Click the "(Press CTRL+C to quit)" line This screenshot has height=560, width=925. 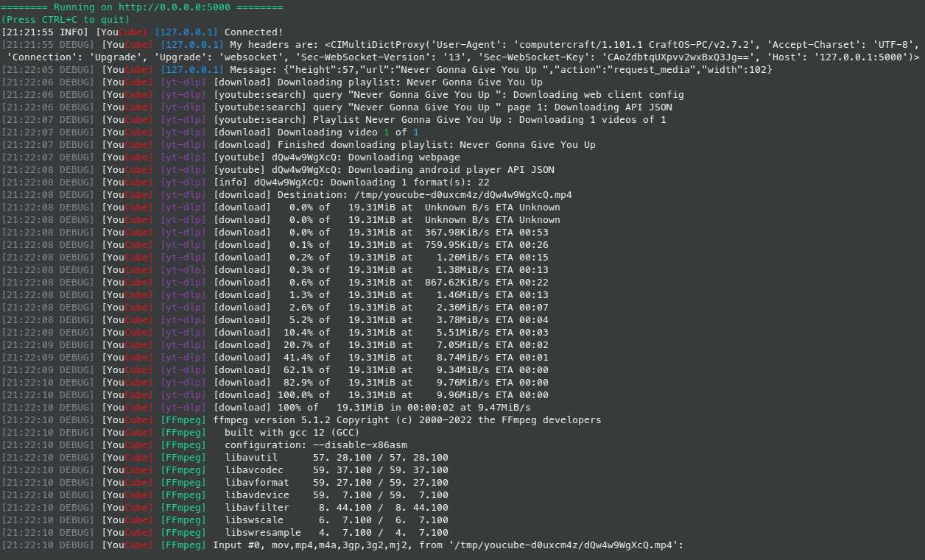(66, 19)
